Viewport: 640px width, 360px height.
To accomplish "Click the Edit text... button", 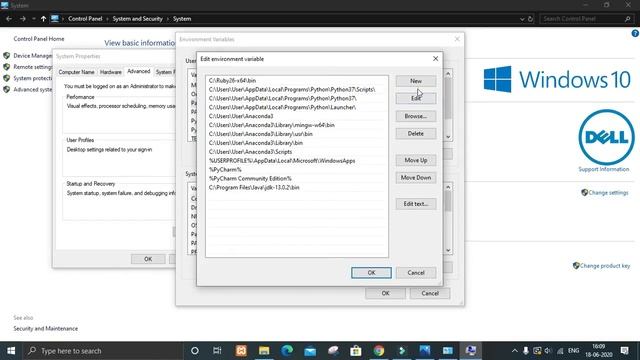I will point(416,204).
